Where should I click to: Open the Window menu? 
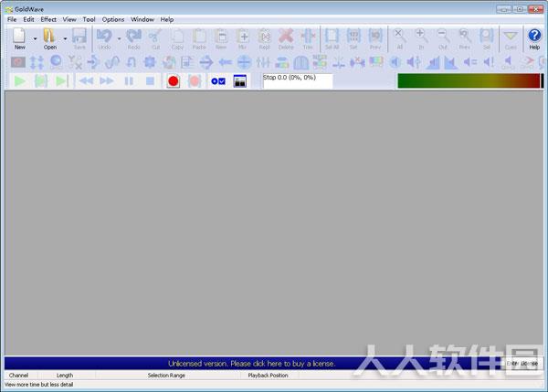[142, 19]
